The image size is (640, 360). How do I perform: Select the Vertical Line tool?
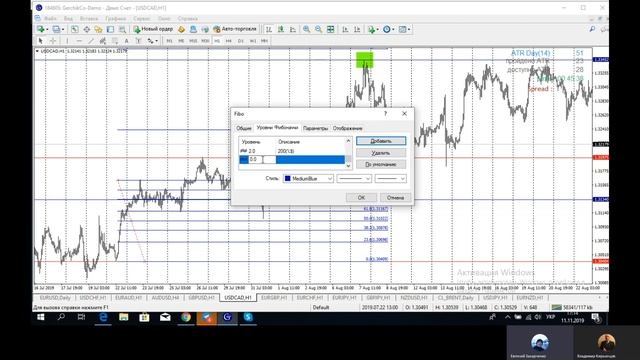(x=67, y=41)
